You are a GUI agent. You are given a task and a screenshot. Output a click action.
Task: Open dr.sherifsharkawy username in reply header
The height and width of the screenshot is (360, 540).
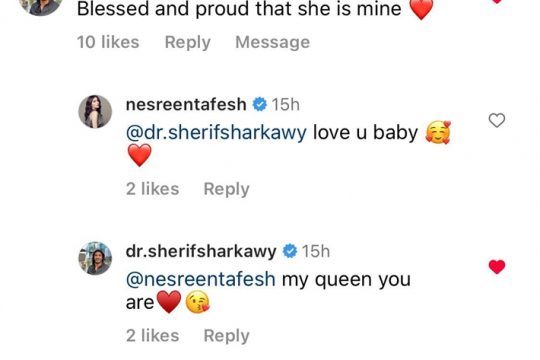tap(201, 251)
